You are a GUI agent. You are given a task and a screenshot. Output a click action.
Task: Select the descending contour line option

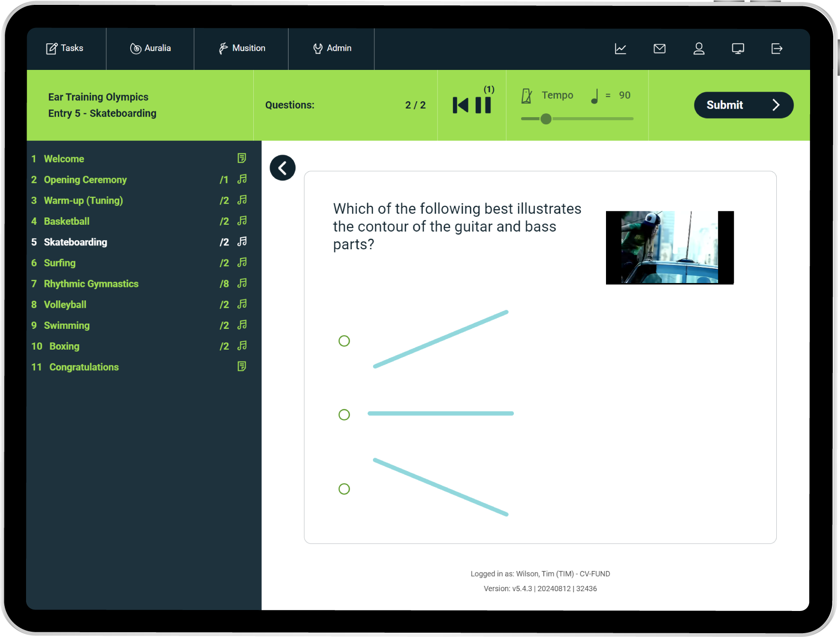[344, 489]
